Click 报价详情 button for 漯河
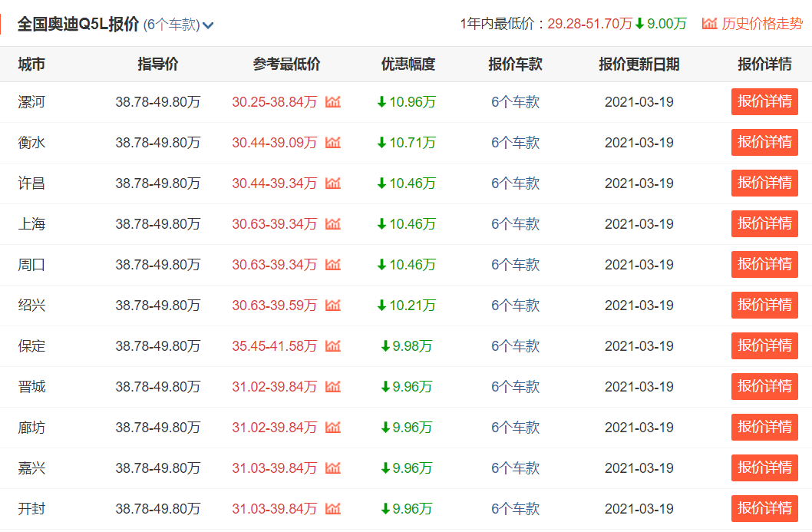 pyautogui.click(x=764, y=101)
